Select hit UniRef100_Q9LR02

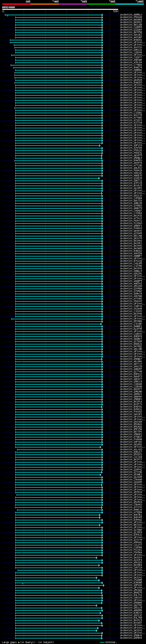pos(131,168)
